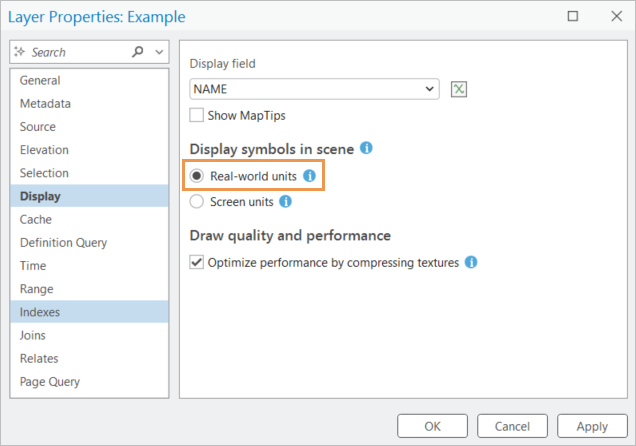Click the search magnifier icon
This screenshot has width=636, height=446.
pos(138,52)
